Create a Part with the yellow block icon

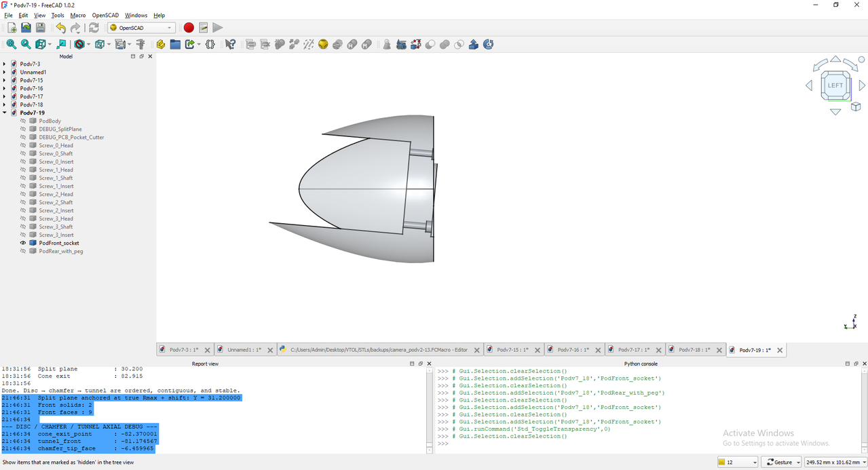tap(161, 44)
